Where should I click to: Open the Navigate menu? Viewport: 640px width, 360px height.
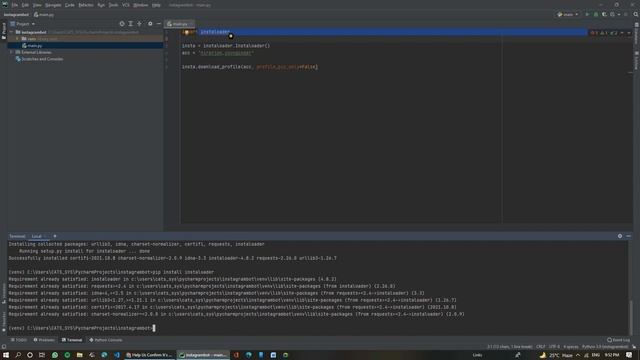point(53,5)
